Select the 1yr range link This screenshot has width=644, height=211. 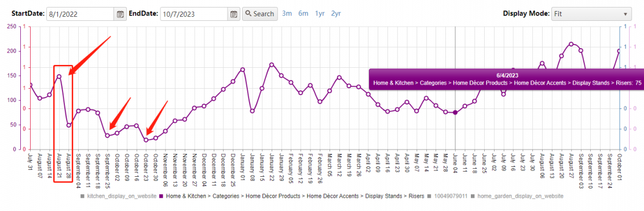click(x=320, y=13)
